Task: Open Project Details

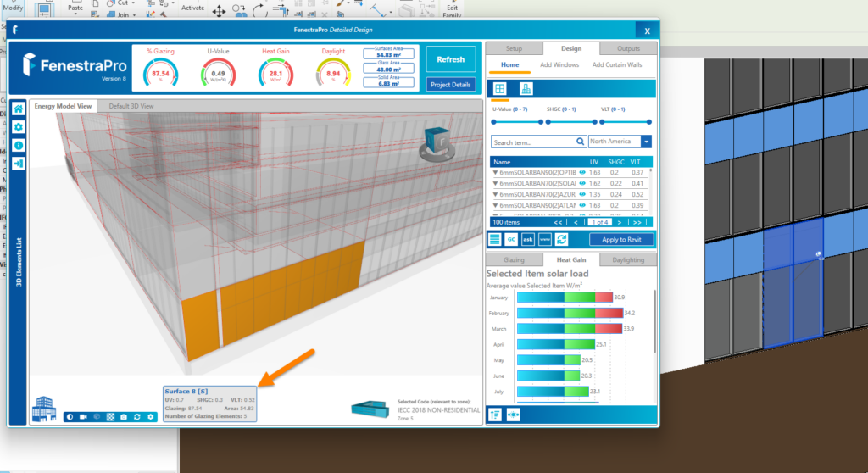Action: [451, 85]
